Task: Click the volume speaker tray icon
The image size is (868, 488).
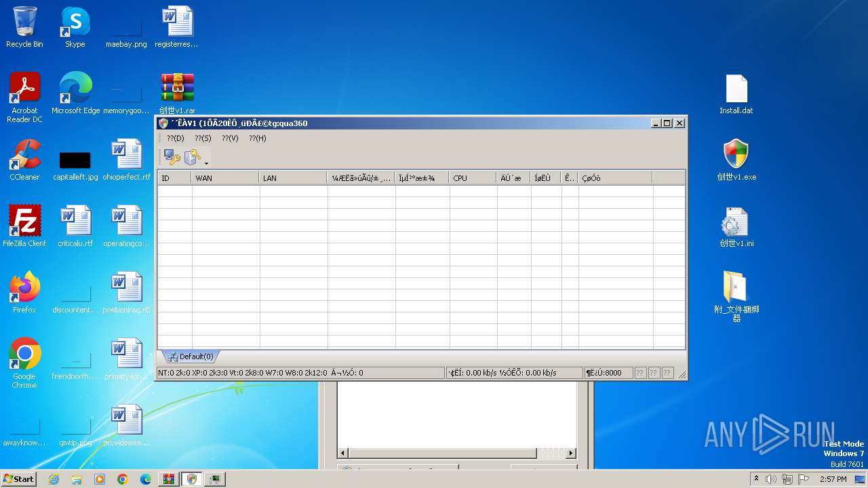Action: (771, 479)
